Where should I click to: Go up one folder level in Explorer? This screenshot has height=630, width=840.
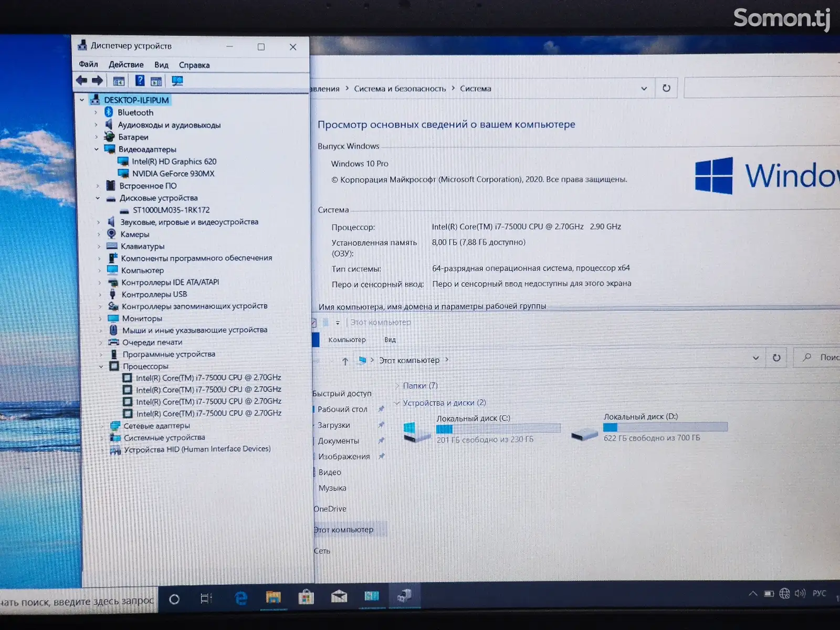tap(345, 361)
